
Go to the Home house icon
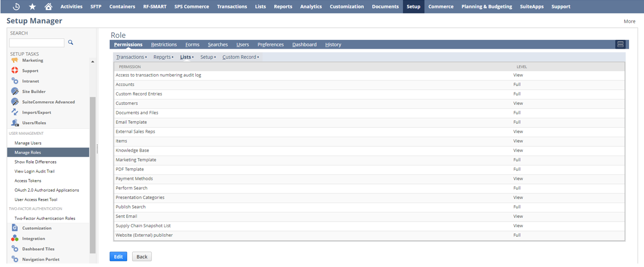tap(48, 6)
